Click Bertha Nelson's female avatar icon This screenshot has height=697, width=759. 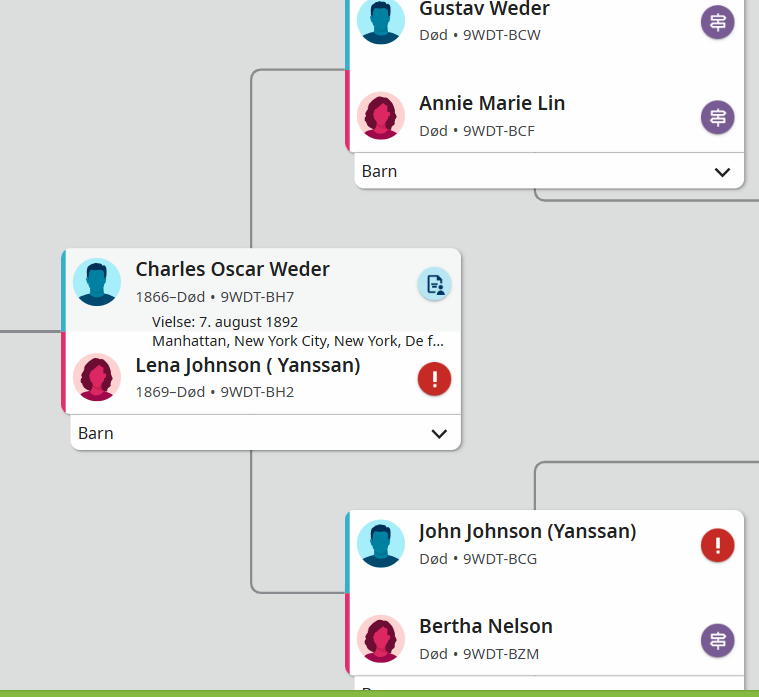(381, 639)
